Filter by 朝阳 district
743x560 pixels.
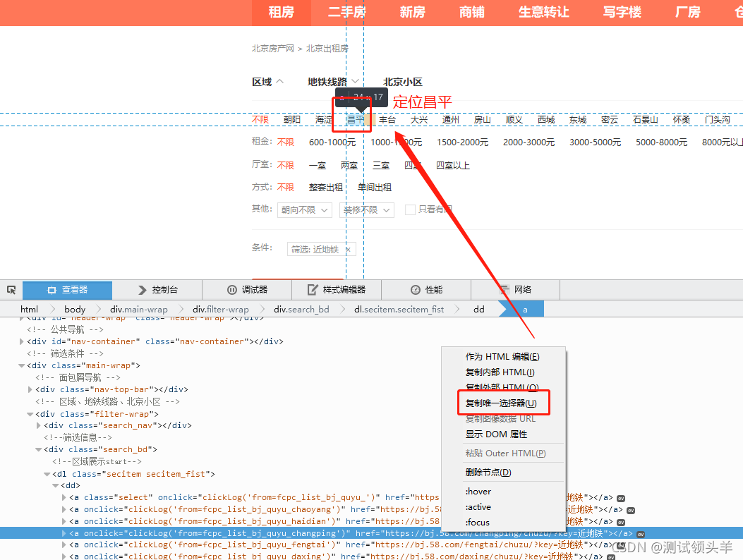click(292, 119)
